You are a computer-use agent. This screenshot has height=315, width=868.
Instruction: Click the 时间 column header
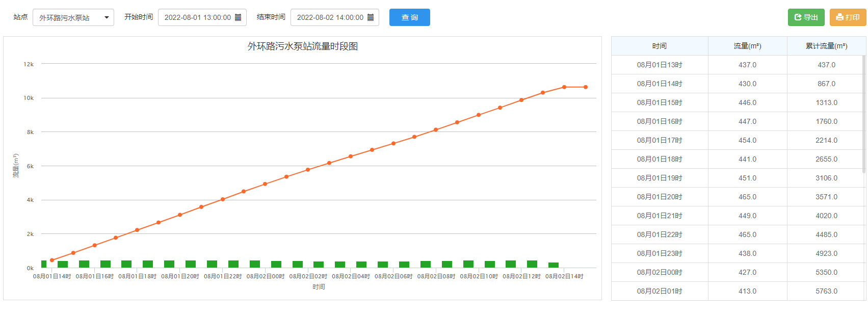(x=659, y=46)
